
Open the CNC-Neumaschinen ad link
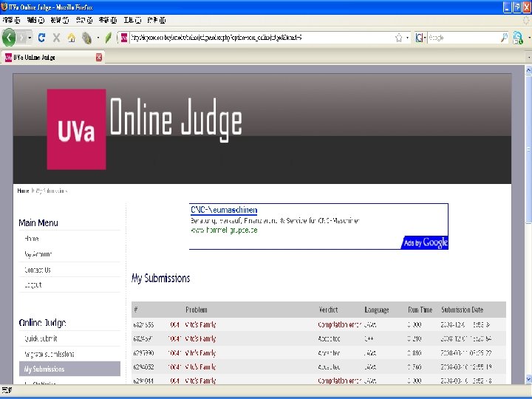coord(224,210)
